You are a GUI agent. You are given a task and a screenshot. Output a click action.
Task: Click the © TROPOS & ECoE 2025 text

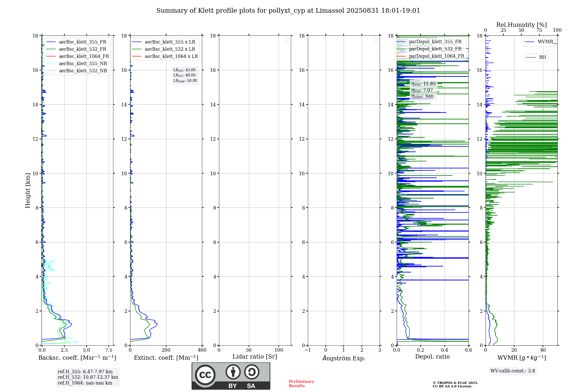455,383
